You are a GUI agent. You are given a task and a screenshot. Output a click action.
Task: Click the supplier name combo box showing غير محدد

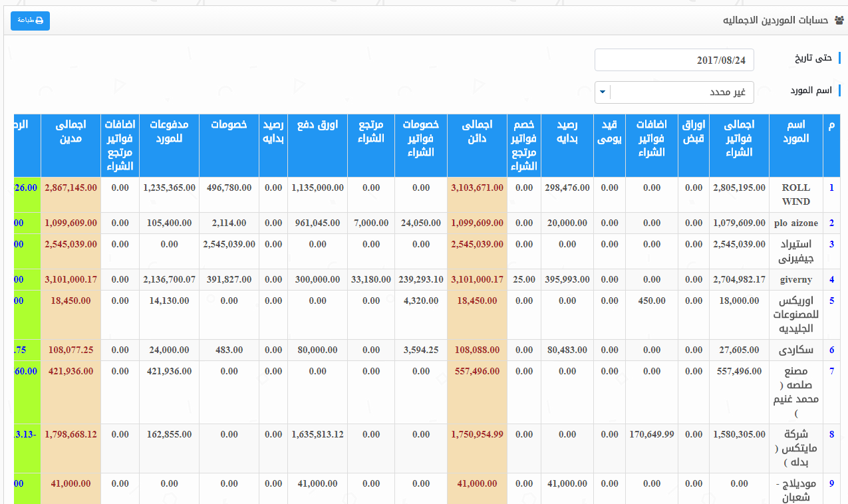tap(681, 92)
